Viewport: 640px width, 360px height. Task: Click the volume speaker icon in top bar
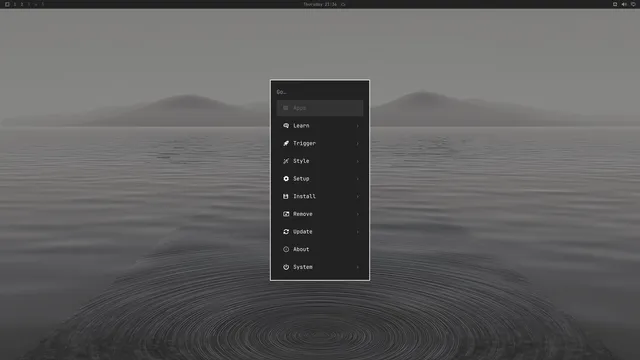pos(624,4)
